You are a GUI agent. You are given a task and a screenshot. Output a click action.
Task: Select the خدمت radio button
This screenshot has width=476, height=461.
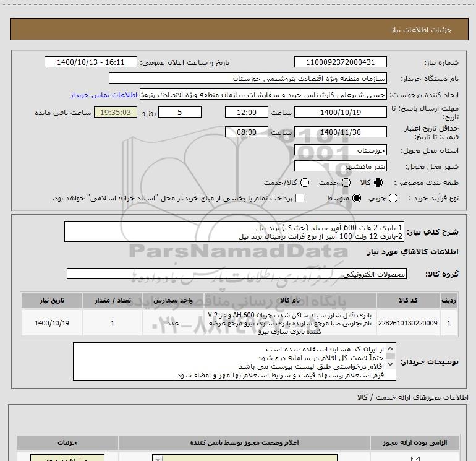[x=346, y=183]
